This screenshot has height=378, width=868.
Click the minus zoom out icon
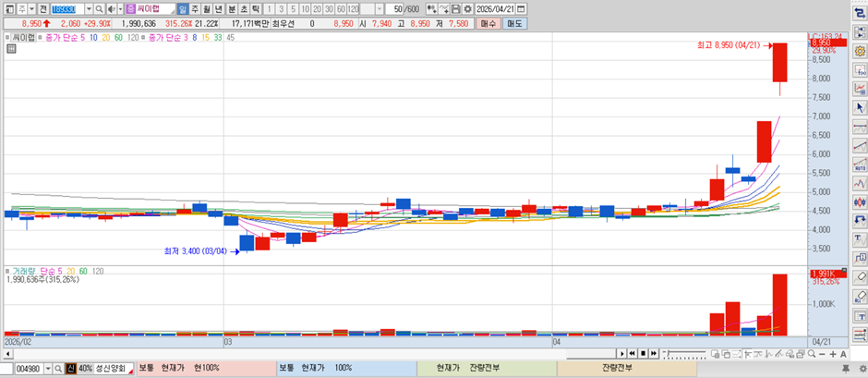822,354
